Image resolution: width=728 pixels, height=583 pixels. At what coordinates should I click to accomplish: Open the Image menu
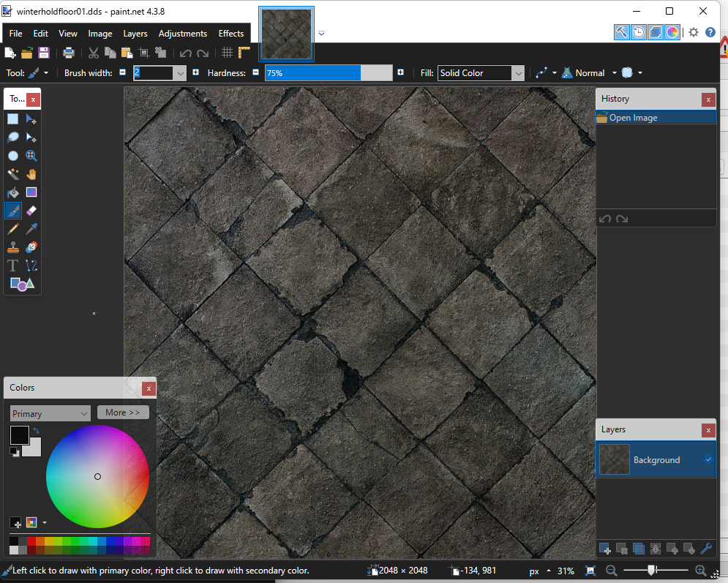[x=100, y=34]
